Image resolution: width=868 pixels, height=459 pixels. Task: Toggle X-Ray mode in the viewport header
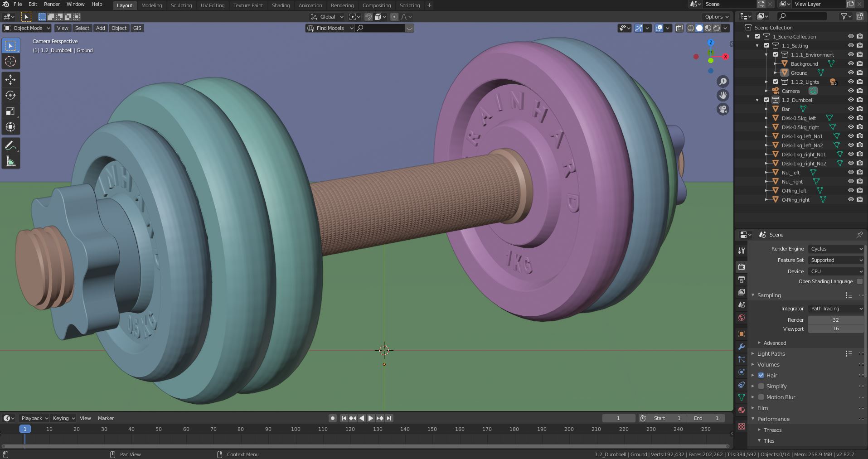pos(679,28)
